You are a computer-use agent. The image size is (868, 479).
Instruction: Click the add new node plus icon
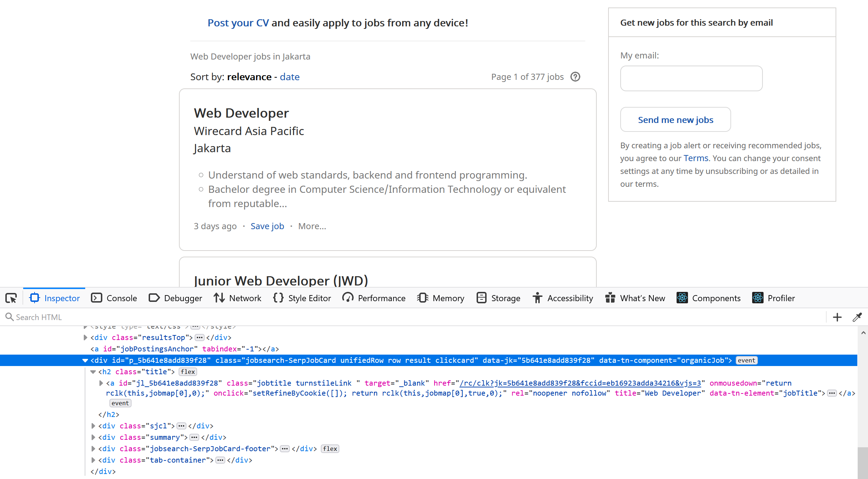pos(837,317)
